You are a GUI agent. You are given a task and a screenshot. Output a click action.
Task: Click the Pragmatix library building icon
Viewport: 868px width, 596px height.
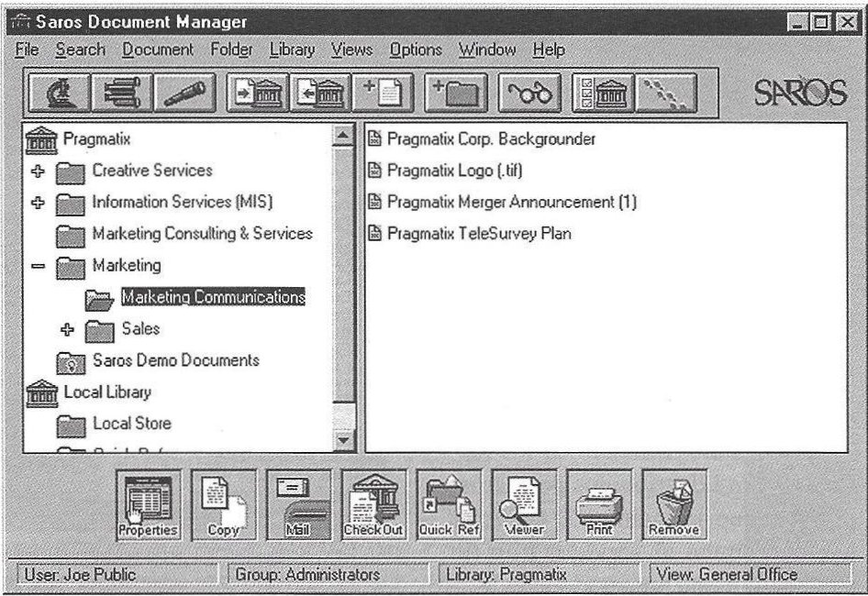(x=41, y=140)
